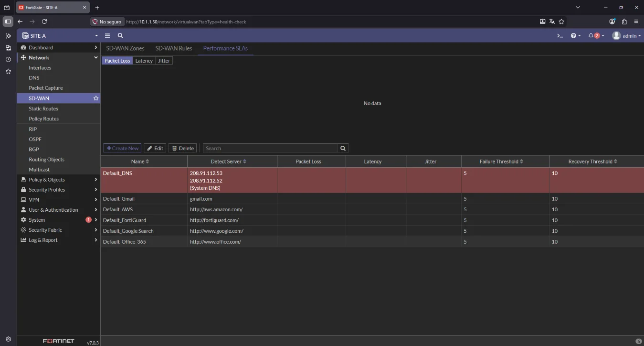
Task: Expand the VPN menu
Action: coord(59,200)
